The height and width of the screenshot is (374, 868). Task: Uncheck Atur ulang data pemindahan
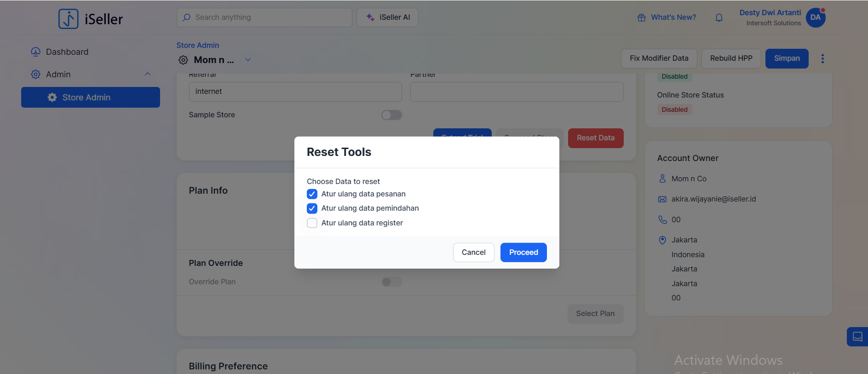point(312,208)
